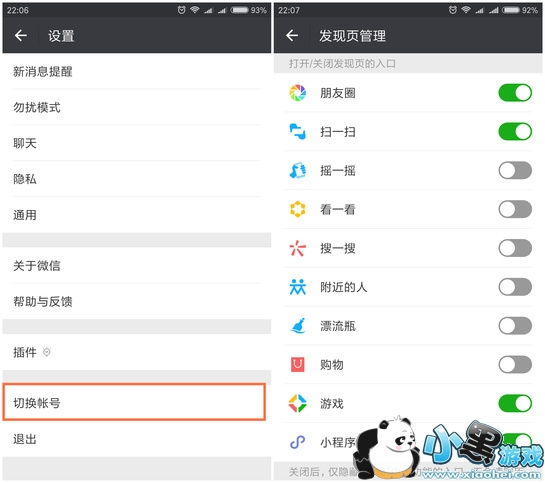Tap the 漂流瓶 bottle icon
545x483 pixels.
[x=298, y=326]
